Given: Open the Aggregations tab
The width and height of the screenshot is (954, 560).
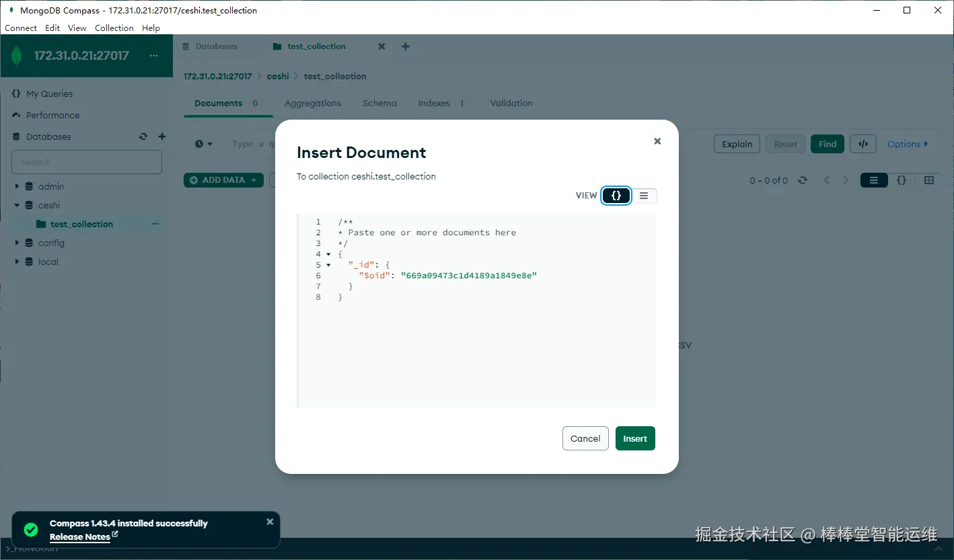Looking at the screenshot, I should tap(313, 103).
